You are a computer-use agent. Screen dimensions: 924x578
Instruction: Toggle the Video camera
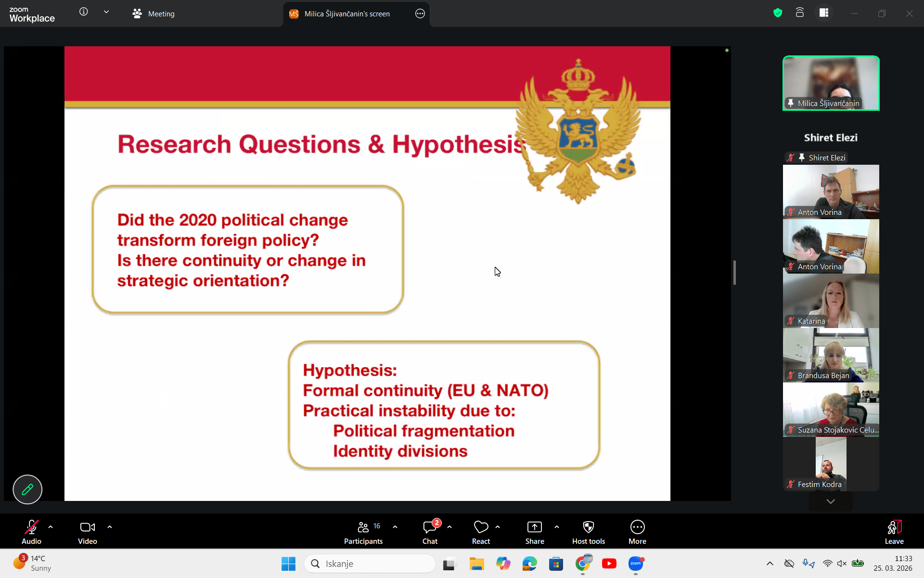coord(87,527)
